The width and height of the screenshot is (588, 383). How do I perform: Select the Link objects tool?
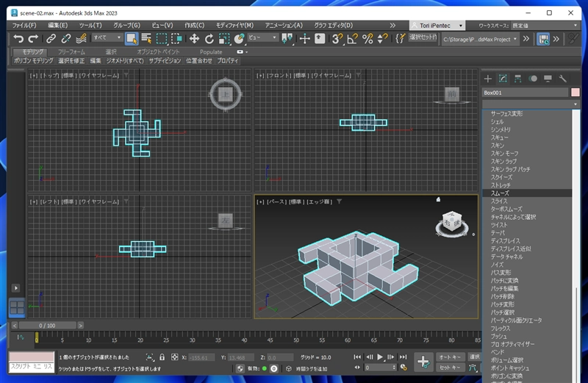[x=51, y=38]
